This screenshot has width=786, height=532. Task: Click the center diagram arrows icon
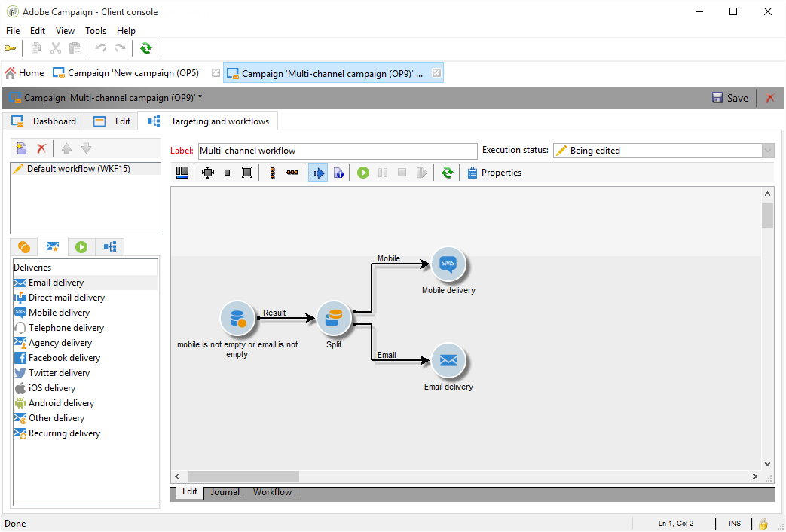pos(207,173)
